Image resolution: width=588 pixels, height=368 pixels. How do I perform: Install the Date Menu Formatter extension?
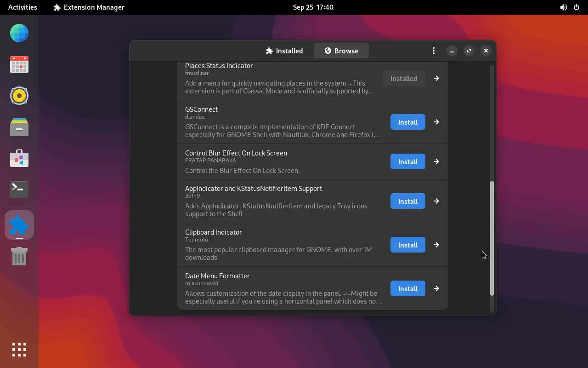[x=408, y=288]
